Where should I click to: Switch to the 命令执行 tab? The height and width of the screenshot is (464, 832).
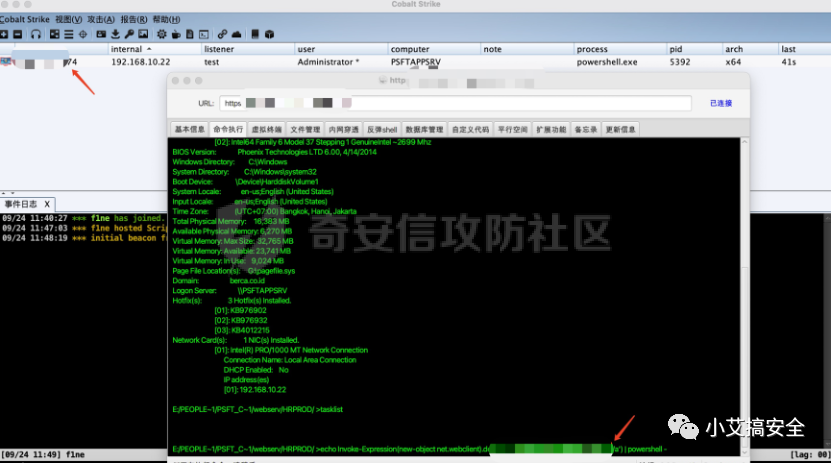click(x=228, y=129)
